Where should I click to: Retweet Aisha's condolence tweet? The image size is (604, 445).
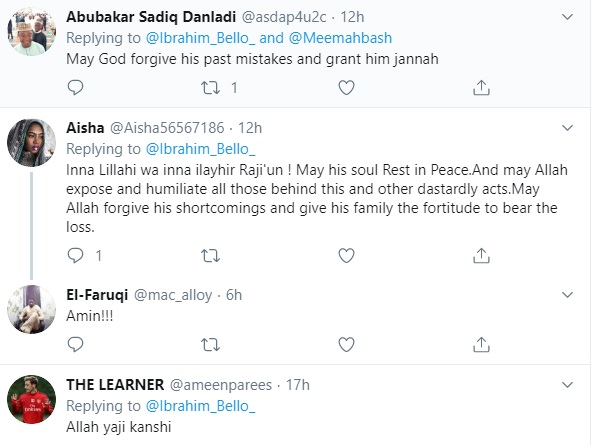coord(211,257)
